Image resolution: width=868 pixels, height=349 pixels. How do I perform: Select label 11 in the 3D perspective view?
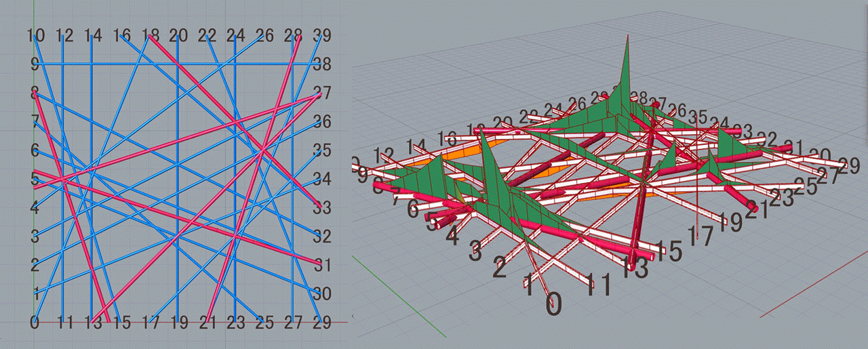pyautogui.click(x=599, y=285)
